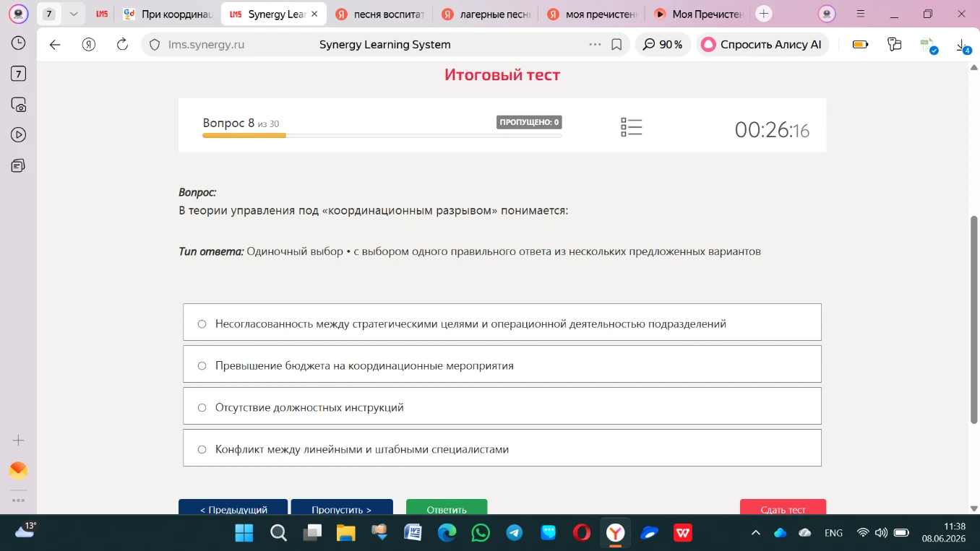Open the three-dots page options in address bar

click(595, 45)
